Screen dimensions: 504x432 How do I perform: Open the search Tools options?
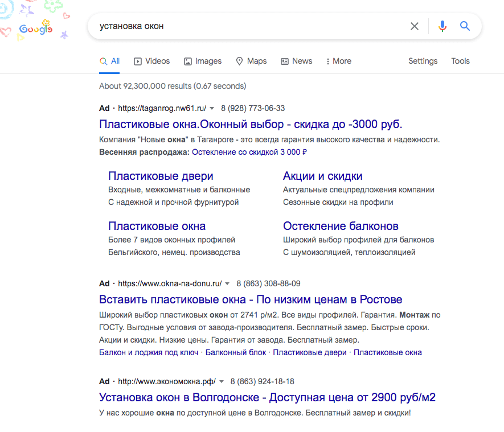click(x=460, y=61)
